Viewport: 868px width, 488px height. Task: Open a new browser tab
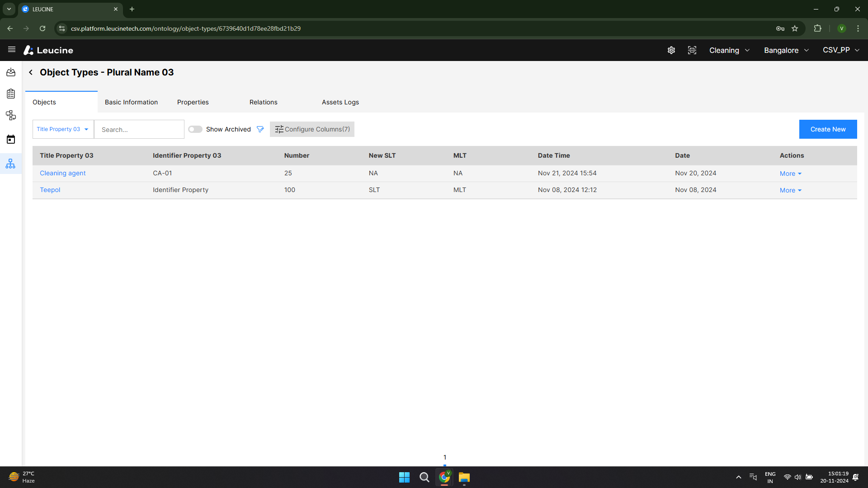(132, 9)
